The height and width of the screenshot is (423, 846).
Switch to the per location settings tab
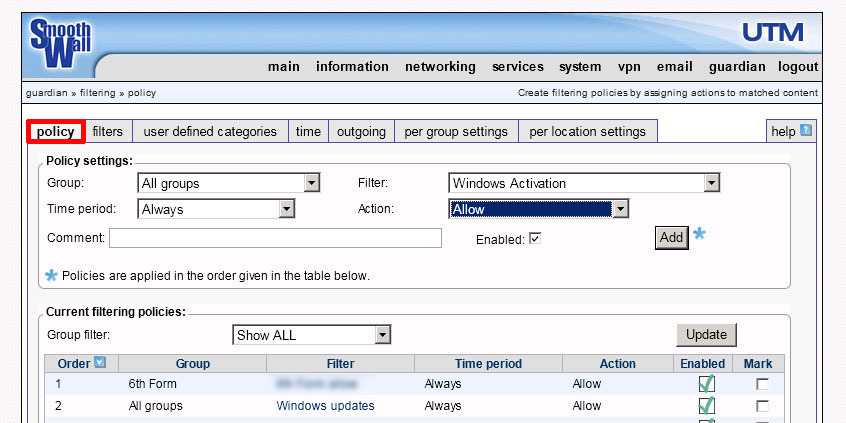tap(588, 132)
